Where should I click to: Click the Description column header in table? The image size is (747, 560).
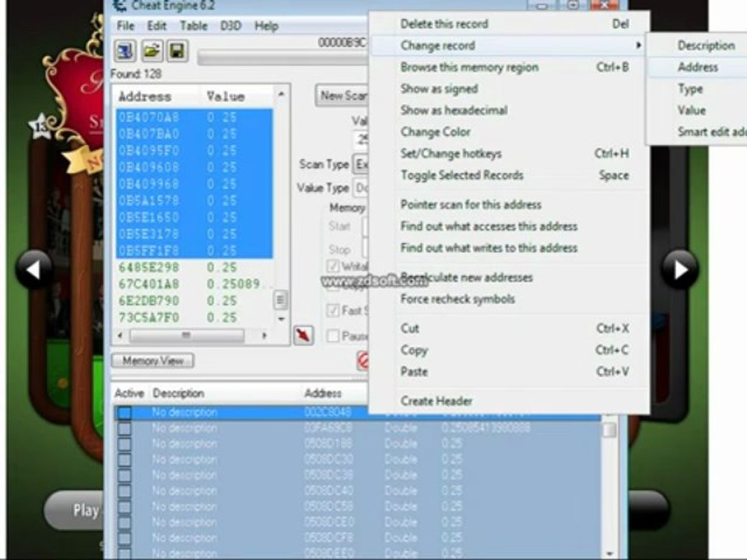[178, 394]
